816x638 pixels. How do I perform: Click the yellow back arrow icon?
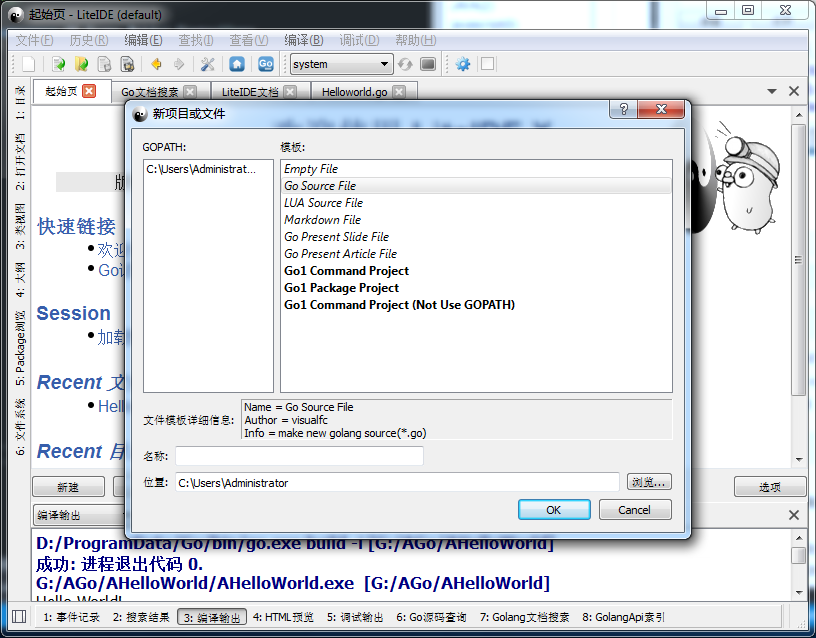tap(156, 64)
